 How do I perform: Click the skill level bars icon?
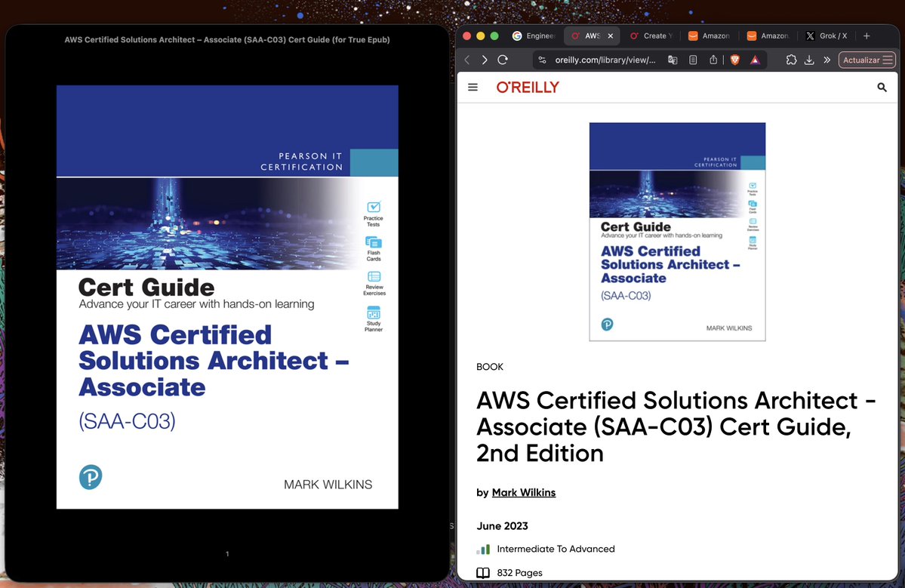(484, 550)
